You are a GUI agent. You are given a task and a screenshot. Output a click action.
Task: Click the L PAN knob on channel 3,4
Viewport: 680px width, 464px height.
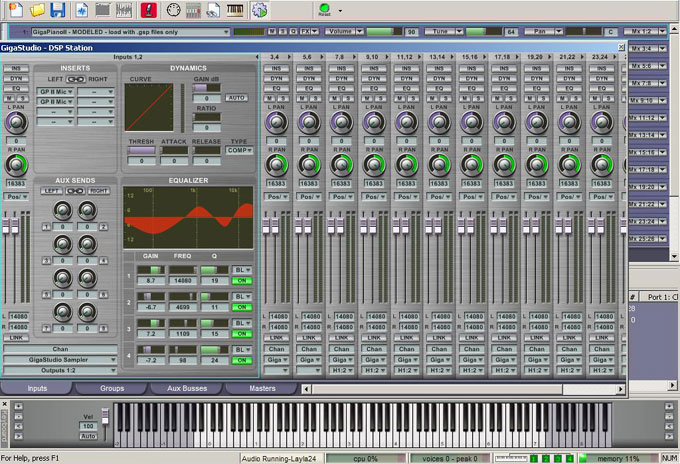[276, 123]
